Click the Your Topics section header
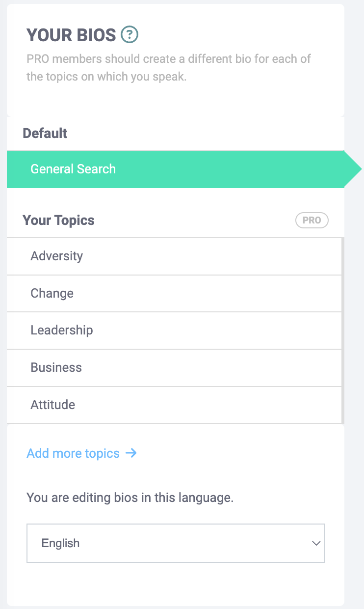Screen dimensions: 364x609 point(58,221)
